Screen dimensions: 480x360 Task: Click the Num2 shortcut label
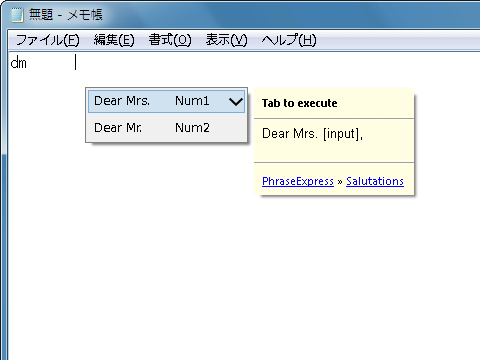click(x=192, y=128)
